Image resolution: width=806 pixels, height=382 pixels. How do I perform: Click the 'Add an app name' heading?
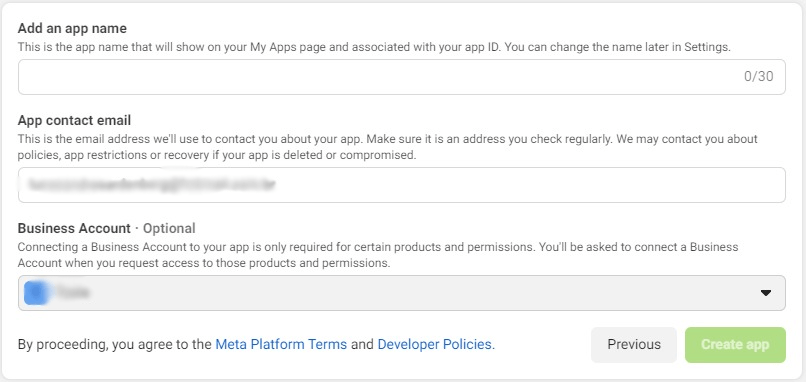pos(72,28)
